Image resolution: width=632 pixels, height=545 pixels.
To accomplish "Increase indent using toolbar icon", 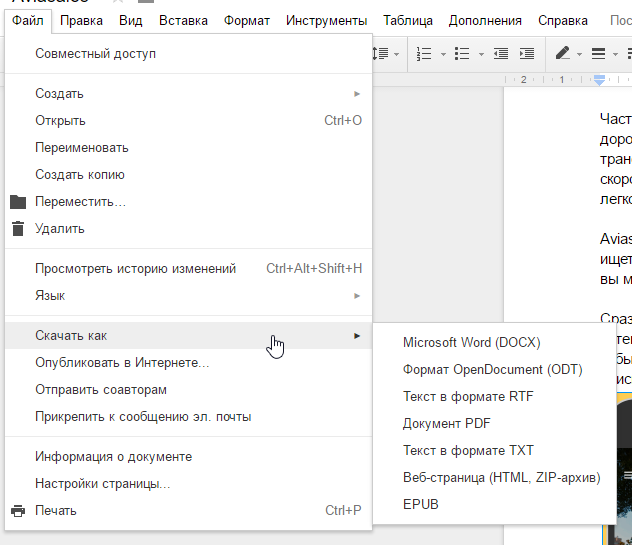I will tap(526, 54).
